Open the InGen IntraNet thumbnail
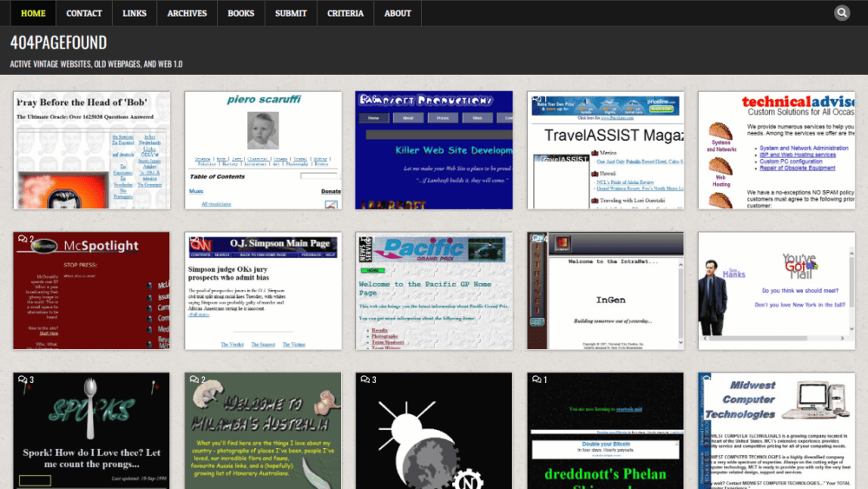The width and height of the screenshot is (868, 489). (x=606, y=291)
